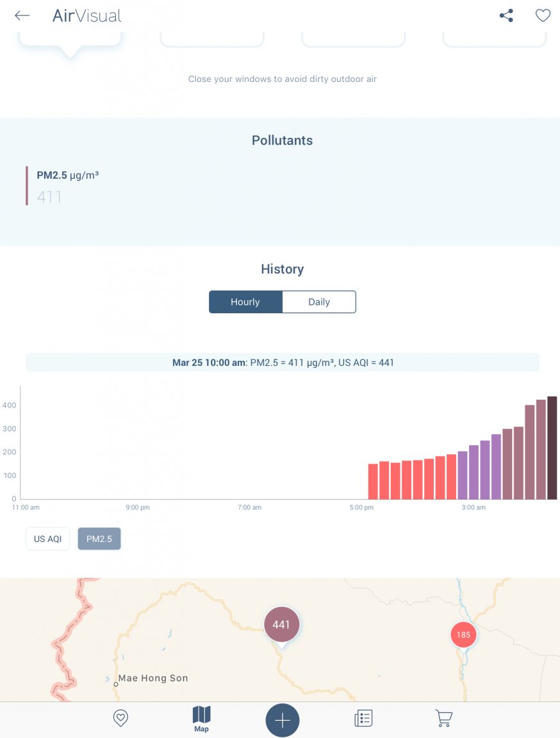Open the news feed icon
560x738 pixels.
363,718
